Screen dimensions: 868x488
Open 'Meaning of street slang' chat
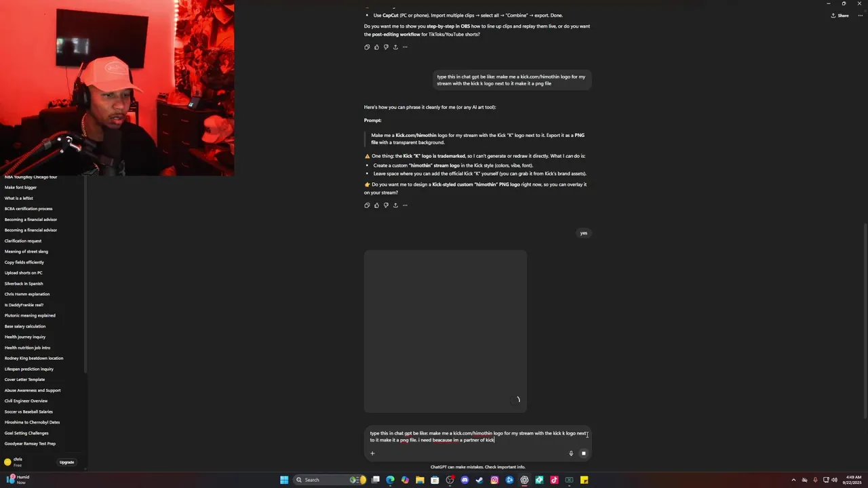26,251
